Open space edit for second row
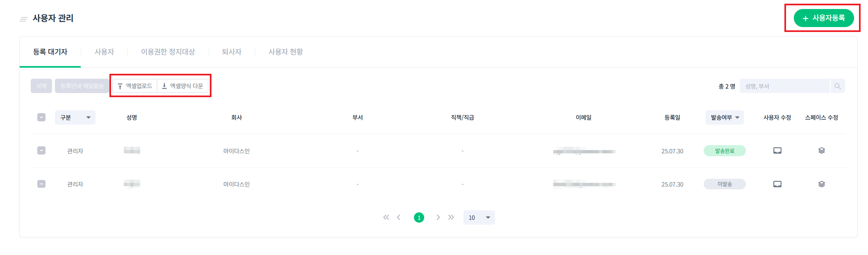 [821, 184]
